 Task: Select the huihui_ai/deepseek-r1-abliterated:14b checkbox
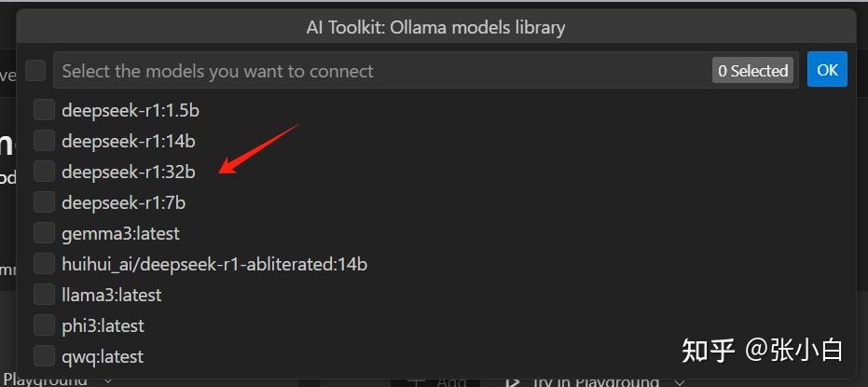[44, 264]
